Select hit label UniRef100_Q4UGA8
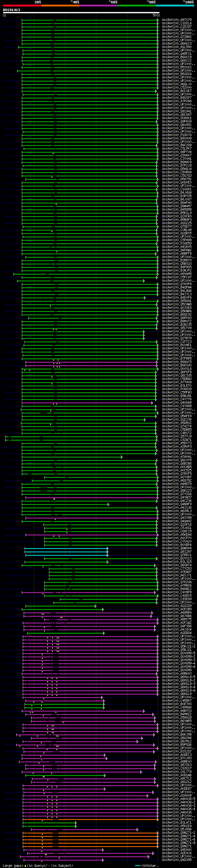The width and height of the screenshot is (197, 868). 177,403
